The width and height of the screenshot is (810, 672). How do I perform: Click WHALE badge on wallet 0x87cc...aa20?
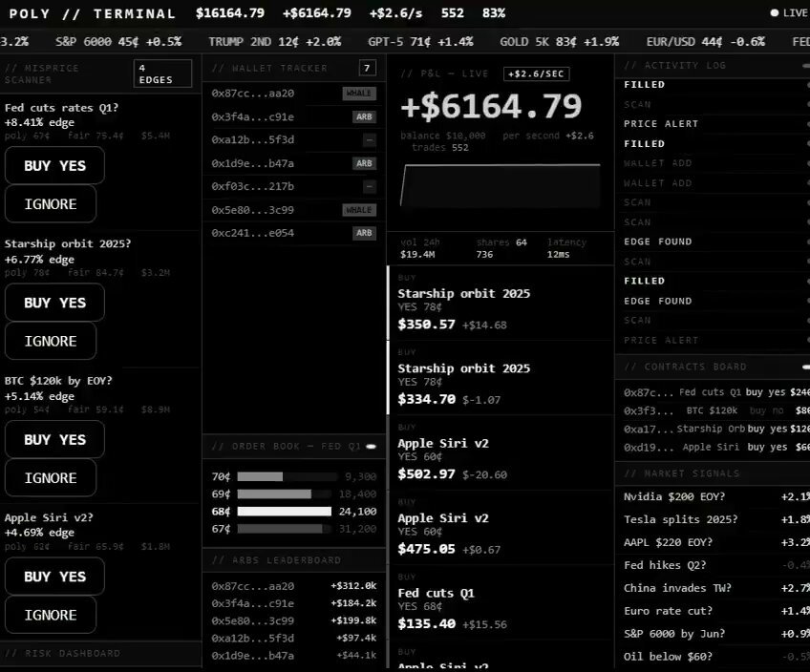click(x=359, y=94)
